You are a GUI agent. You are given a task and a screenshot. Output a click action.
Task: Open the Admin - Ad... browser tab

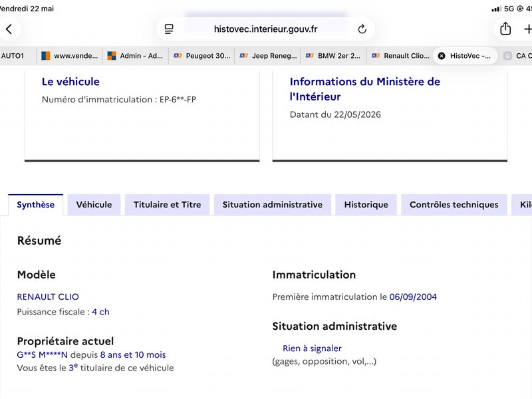[x=136, y=56]
